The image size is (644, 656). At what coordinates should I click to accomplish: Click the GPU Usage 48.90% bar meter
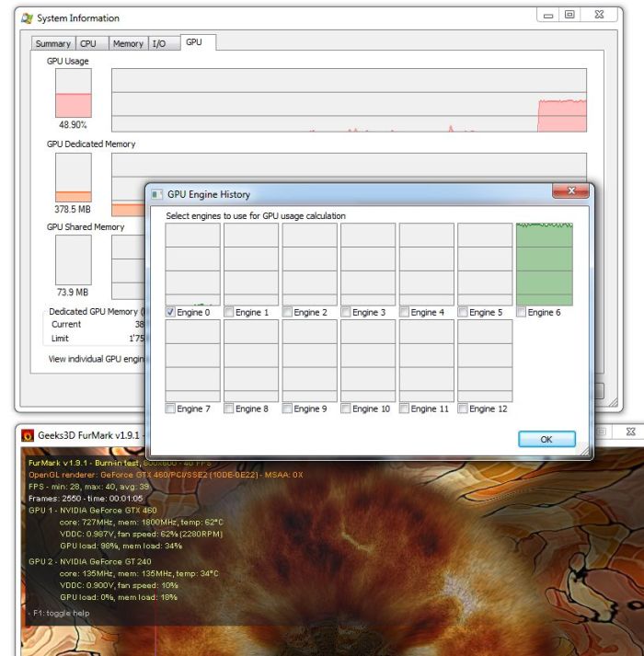74,93
